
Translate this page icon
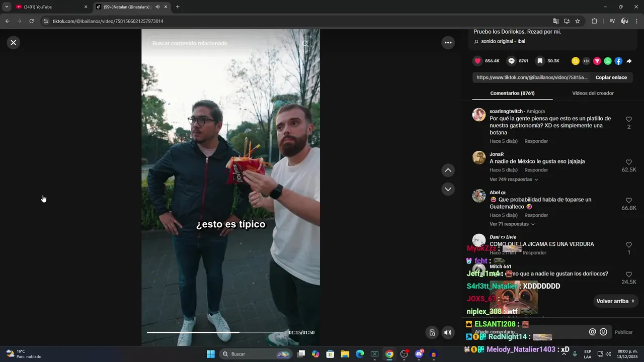[x=556, y=21]
